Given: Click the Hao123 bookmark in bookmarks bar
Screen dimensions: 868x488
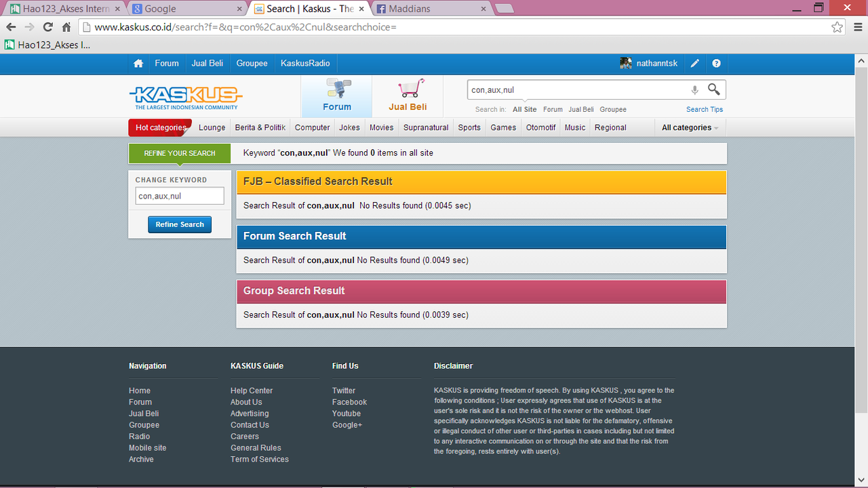Looking at the screenshot, I should tap(47, 45).
